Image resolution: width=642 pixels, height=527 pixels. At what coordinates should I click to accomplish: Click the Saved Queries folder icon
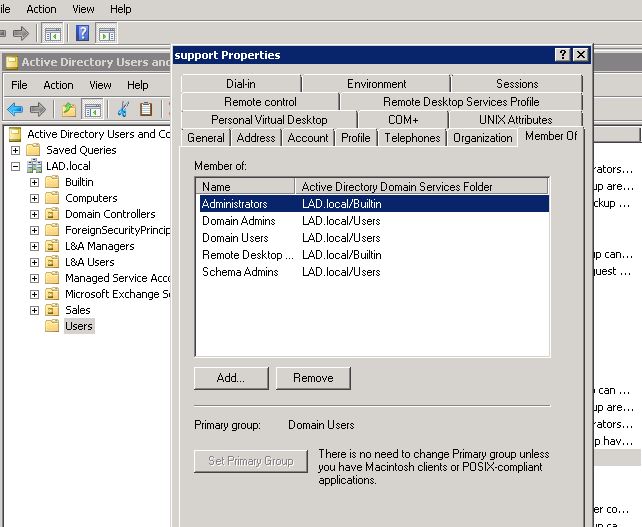(33, 150)
